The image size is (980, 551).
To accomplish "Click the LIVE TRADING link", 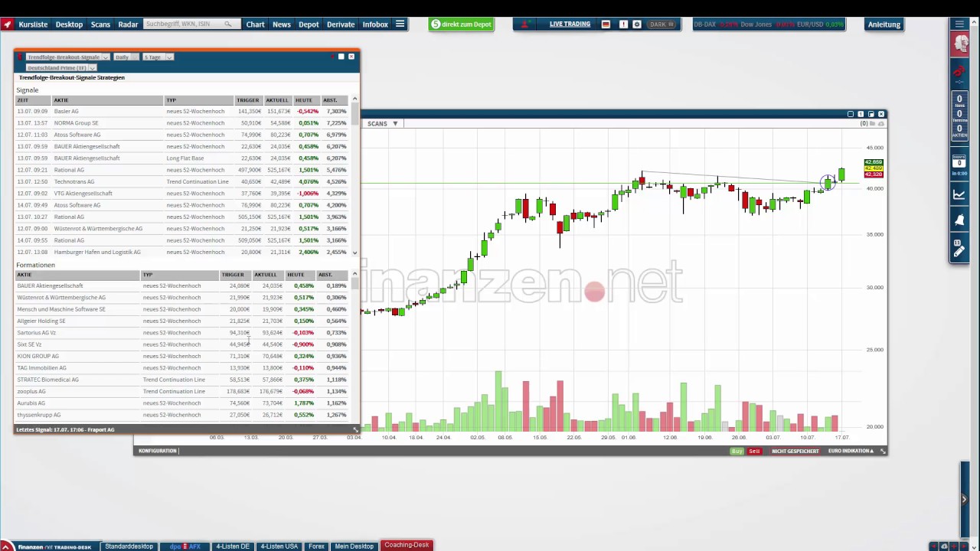I will [x=570, y=24].
